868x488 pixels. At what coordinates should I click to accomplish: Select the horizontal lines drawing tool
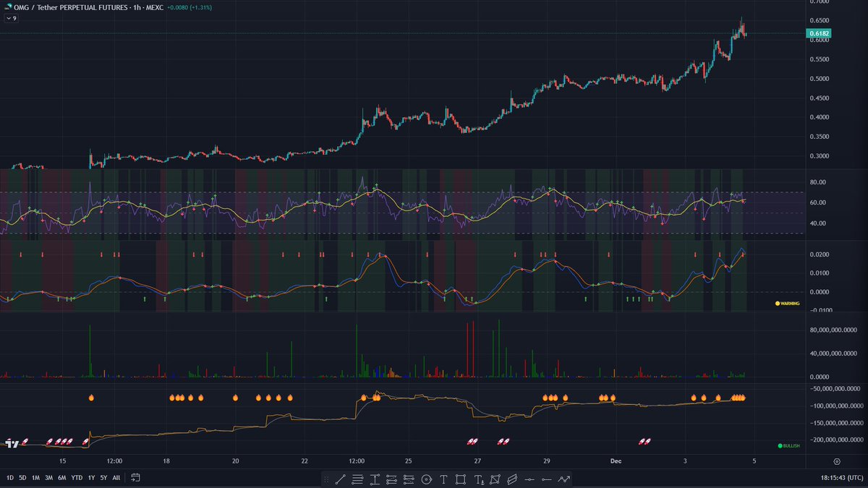tap(357, 479)
